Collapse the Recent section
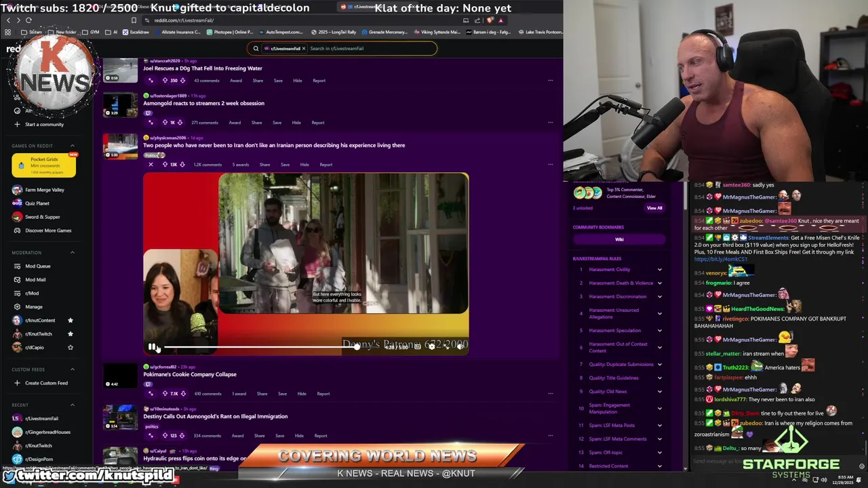This screenshot has height=488, width=868. 73,405
